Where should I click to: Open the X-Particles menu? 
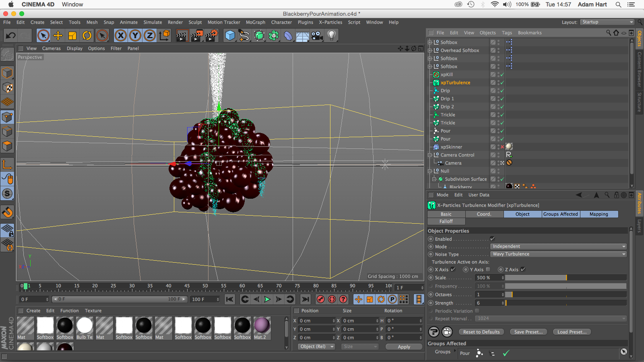coord(330,22)
